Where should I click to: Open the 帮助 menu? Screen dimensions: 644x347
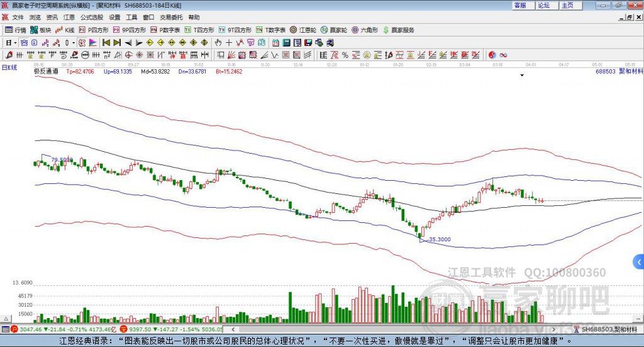point(194,17)
